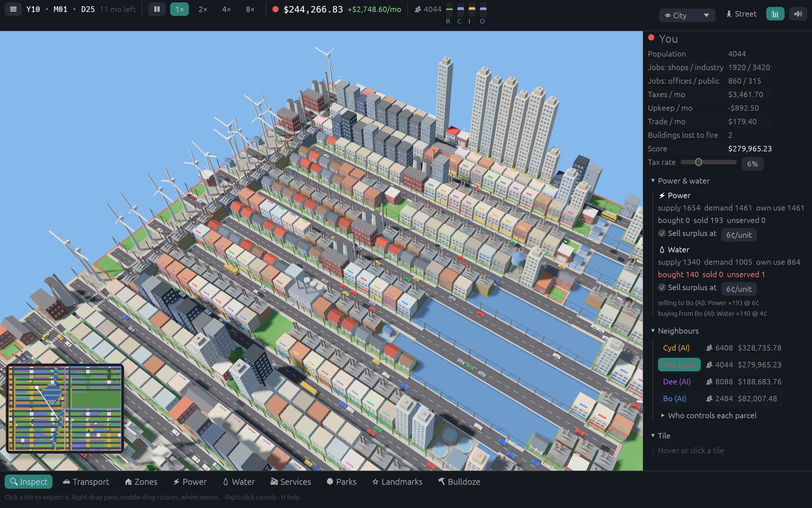Viewport: 812px width, 508px height.
Task: Set game speed to 1×
Action: [179, 9]
